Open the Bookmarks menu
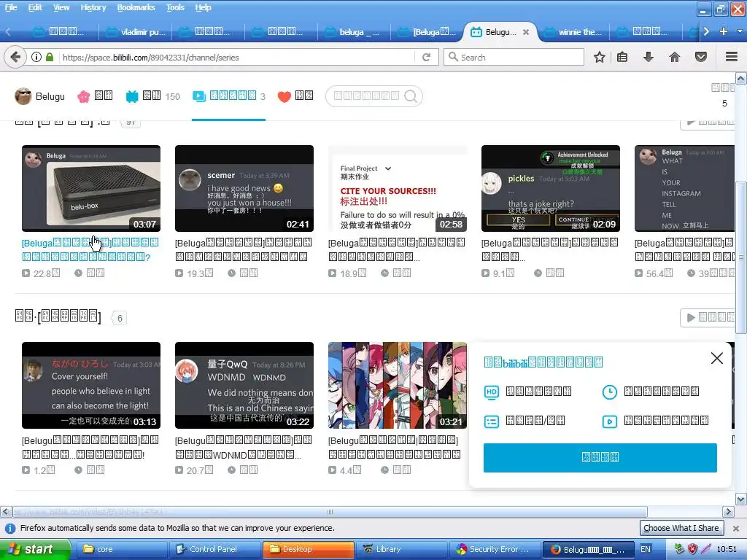Screen dimensions: 747x560 click(136, 7)
